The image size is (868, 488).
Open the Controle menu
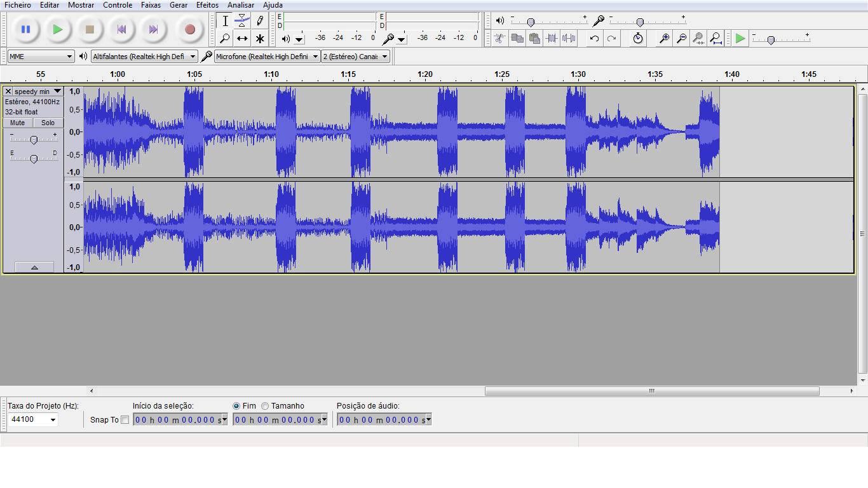pyautogui.click(x=118, y=5)
